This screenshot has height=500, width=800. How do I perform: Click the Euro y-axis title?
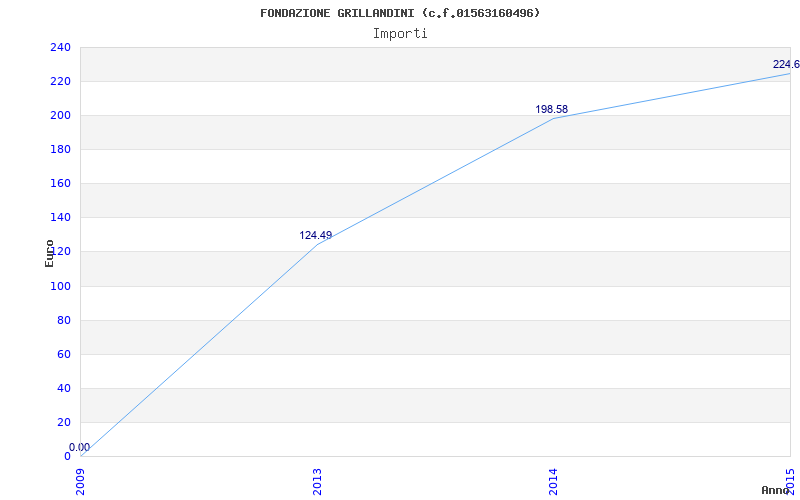49,254
